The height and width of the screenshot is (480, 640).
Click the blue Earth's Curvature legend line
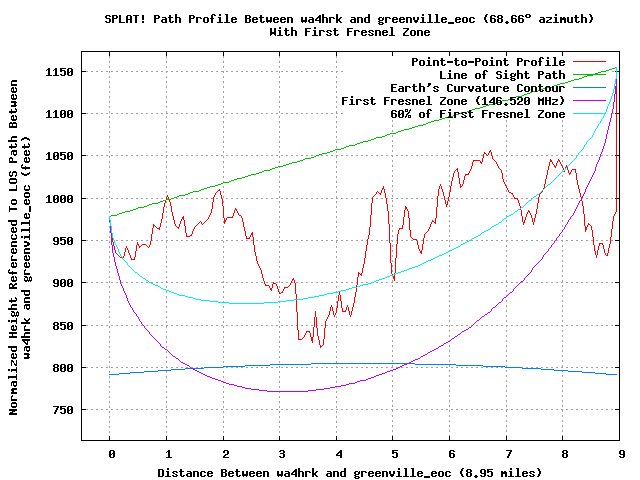pos(590,88)
